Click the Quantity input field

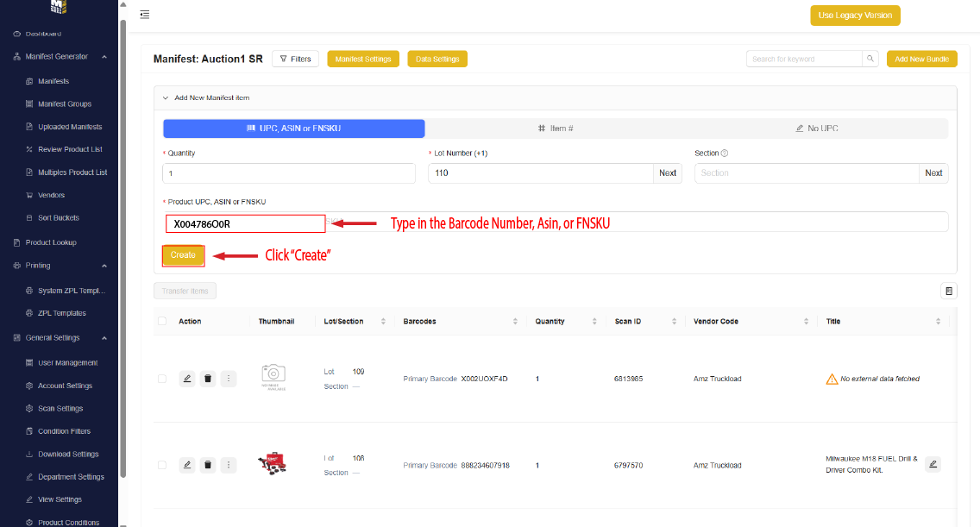coord(289,173)
